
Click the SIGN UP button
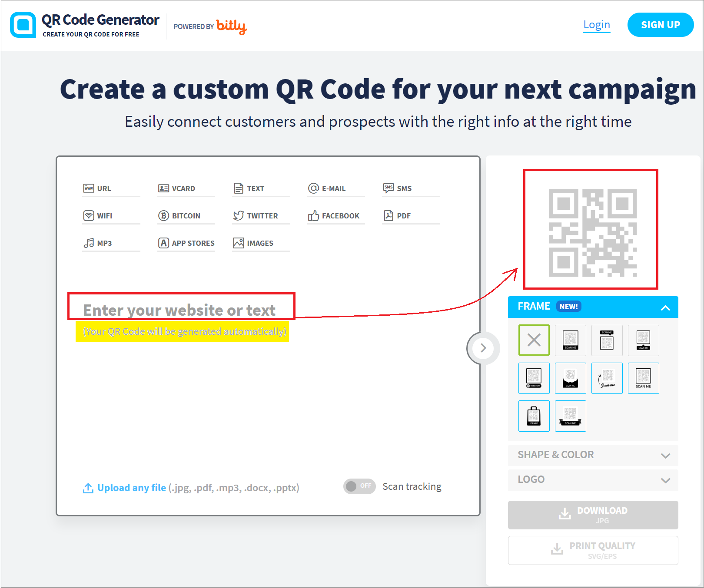660,25
